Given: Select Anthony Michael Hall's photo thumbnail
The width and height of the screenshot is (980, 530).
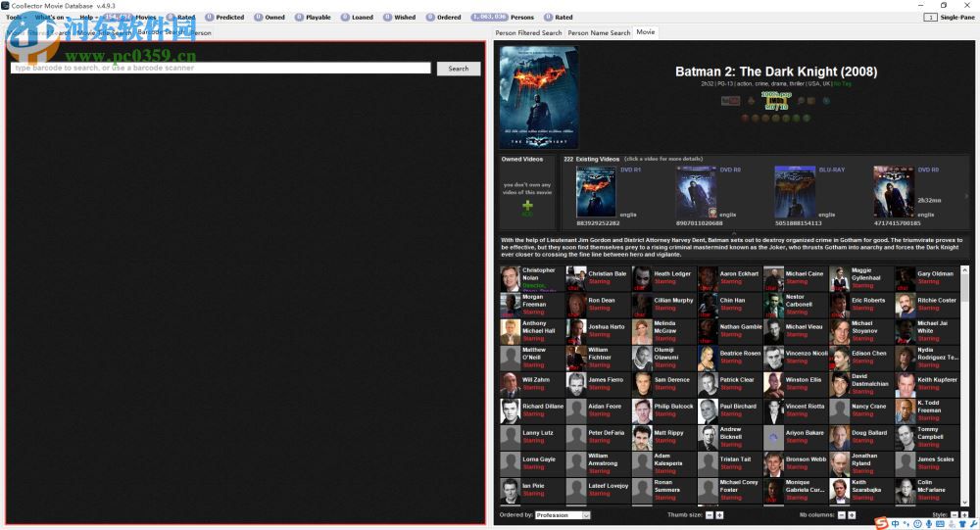Looking at the screenshot, I should coord(510,332).
